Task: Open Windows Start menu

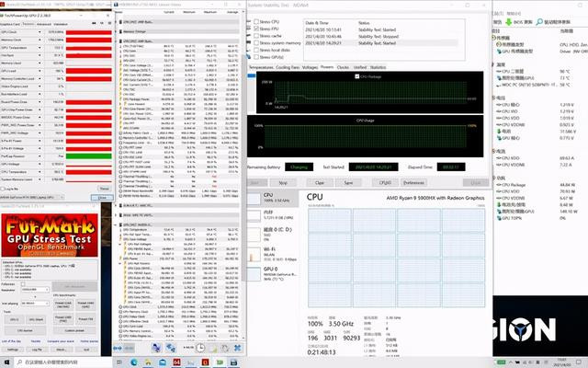Action: (6, 362)
